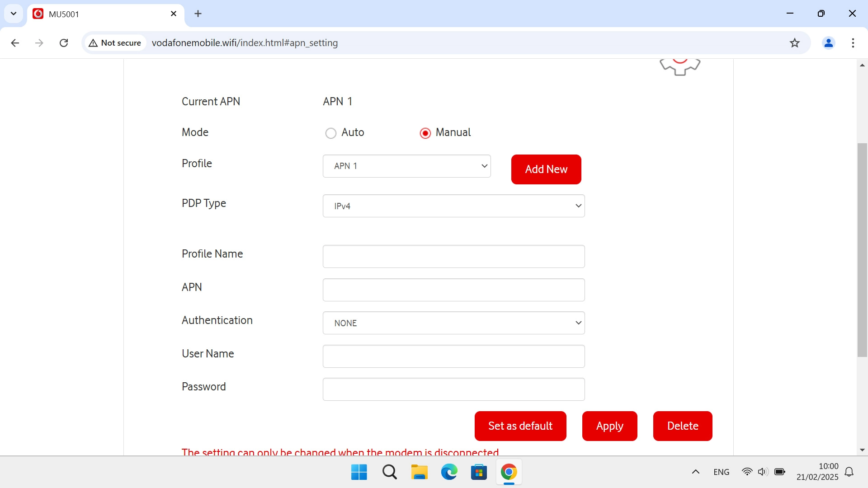Open the Profile dropdown showing APN 1
This screenshot has height=488, width=868.
click(x=406, y=166)
